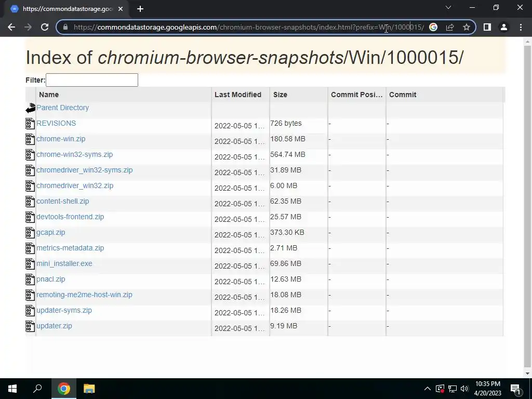The height and width of the screenshot is (399, 532).
Task: Open the volume control in the tray
Action: coord(464,389)
